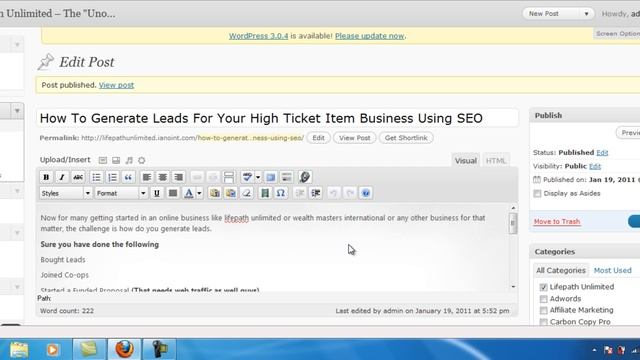Toggle the kitchen sink toolbar row

click(x=287, y=177)
